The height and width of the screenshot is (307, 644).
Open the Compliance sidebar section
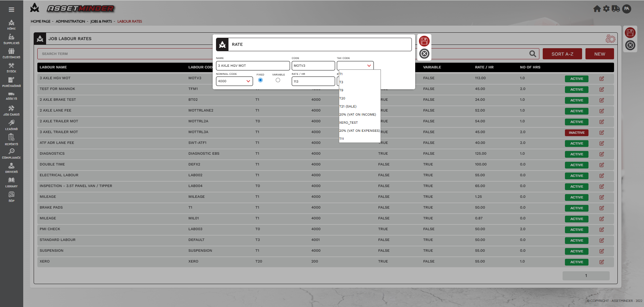coord(11,154)
